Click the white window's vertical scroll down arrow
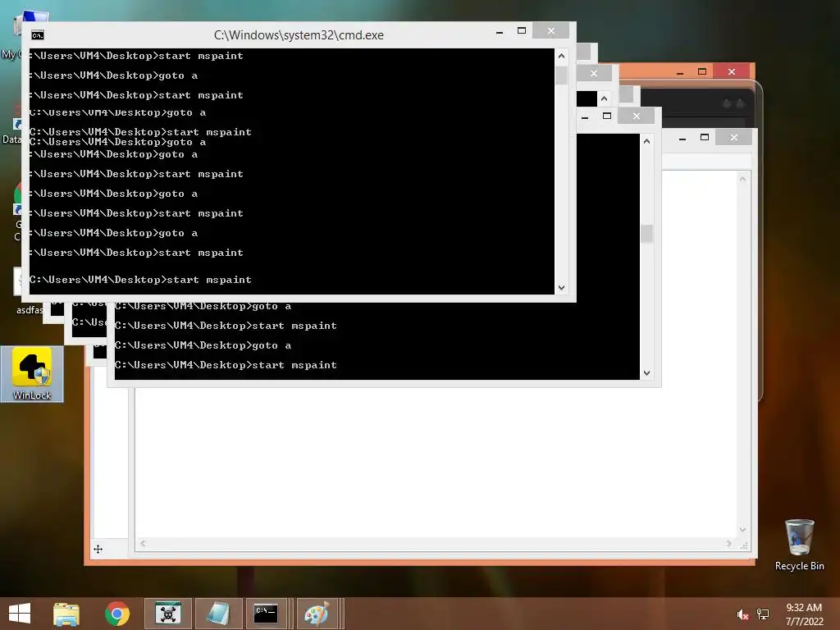Screen dimensions: 840x630 tap(742, 529)
